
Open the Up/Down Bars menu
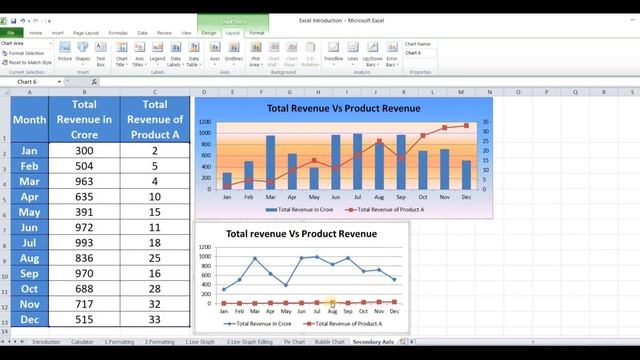click(372, 53)
